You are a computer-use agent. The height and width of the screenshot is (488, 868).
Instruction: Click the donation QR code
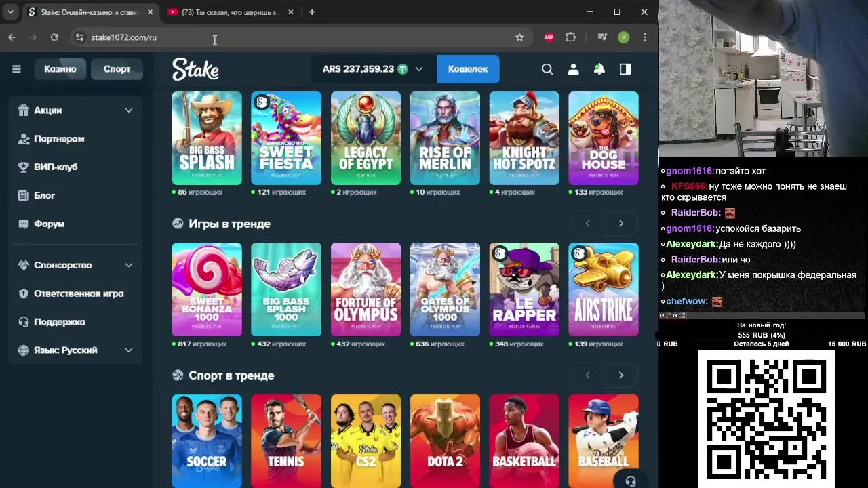click(766, 419)
